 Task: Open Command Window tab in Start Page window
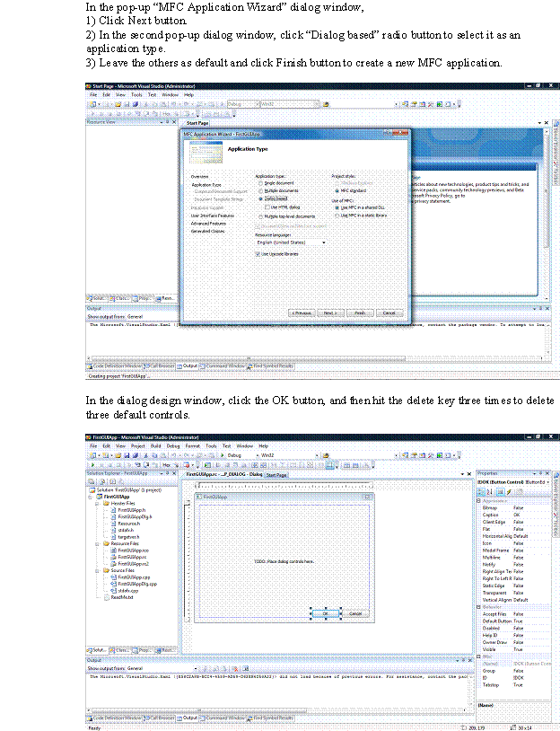(x=223, y=366)
